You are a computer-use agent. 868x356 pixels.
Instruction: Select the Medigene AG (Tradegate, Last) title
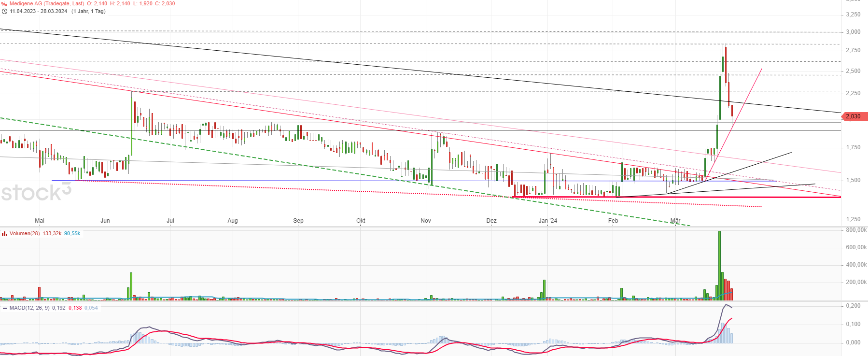pos(47,3)
